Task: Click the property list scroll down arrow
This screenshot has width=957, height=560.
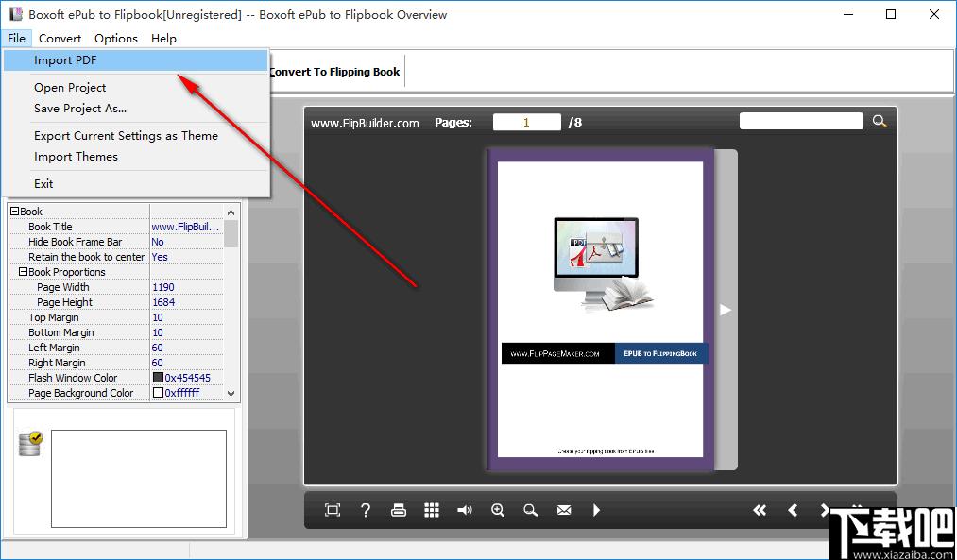Action: click(x=231, y=394)
